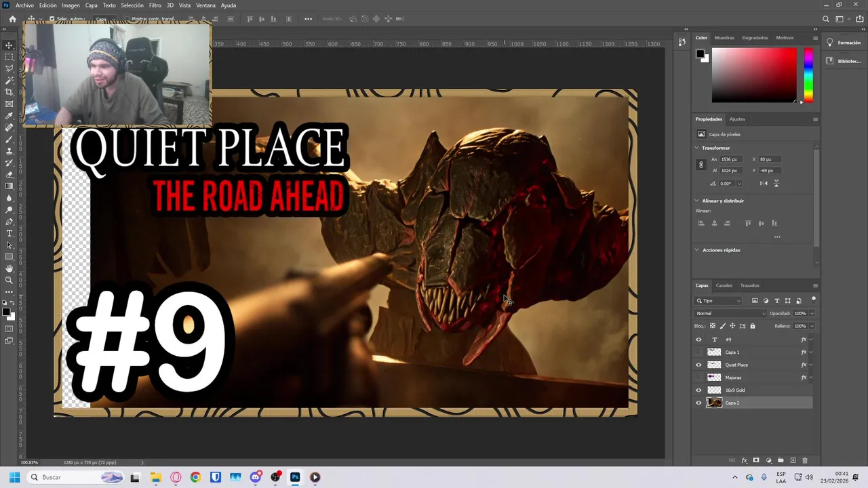Pick a shade in the color field
The image size is (868, 488).
[x=754, y=75]
